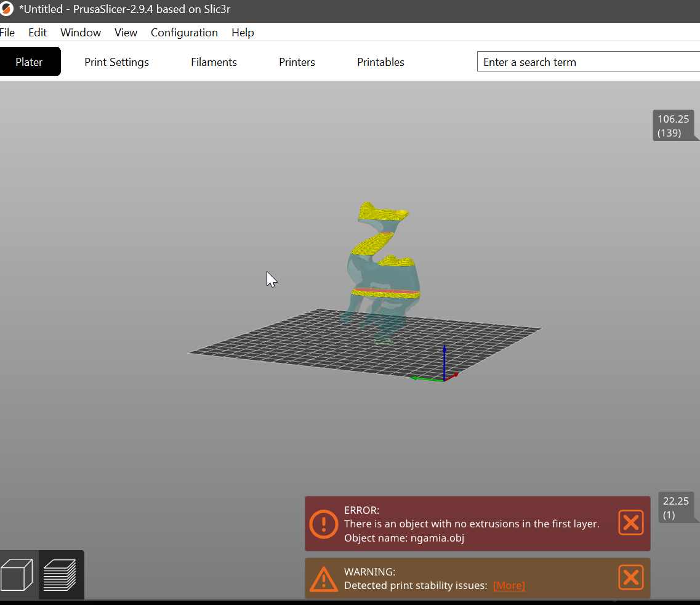Open the File menu
Image resolution: width=700 pixels, height=605 pixels.
(7, 33)
